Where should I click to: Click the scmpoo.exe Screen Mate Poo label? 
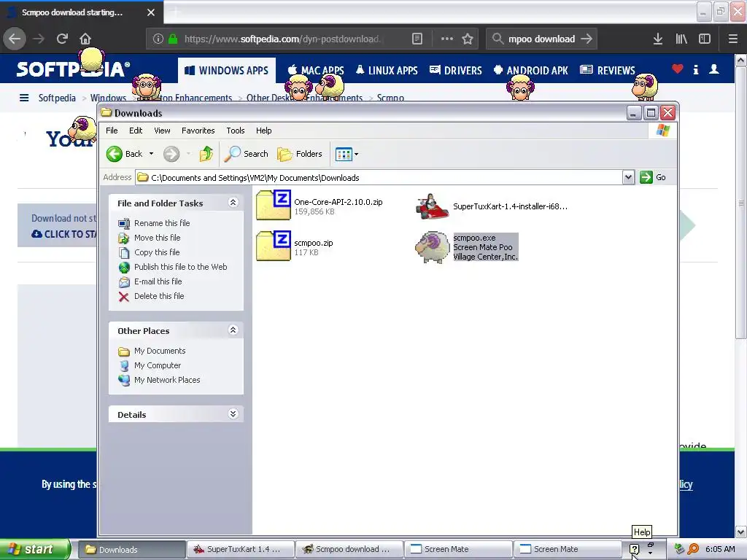point(485,247)
